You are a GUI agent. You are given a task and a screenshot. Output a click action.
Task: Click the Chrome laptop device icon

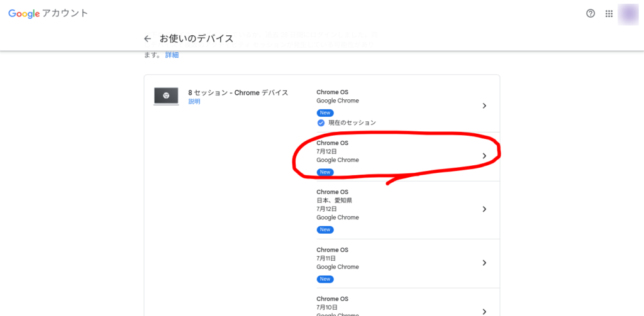(x=166, y=96)
